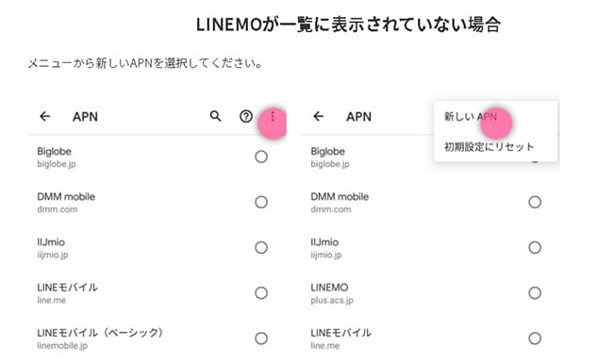The height and width of the screenshot is (364, 613).
Task: Select IIJmio radio button in left list
Action: pos(261,247)
